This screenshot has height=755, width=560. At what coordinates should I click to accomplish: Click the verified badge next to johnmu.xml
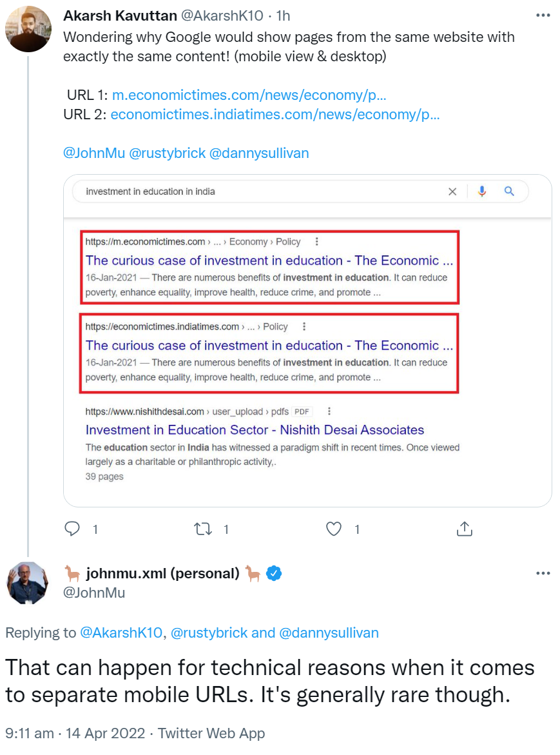point(275,573)
